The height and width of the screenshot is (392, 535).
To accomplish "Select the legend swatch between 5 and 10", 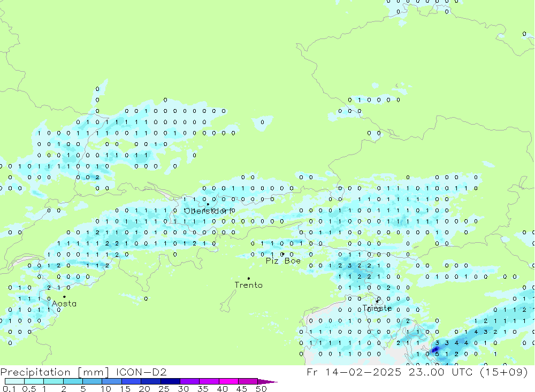I will click(93, 381).
